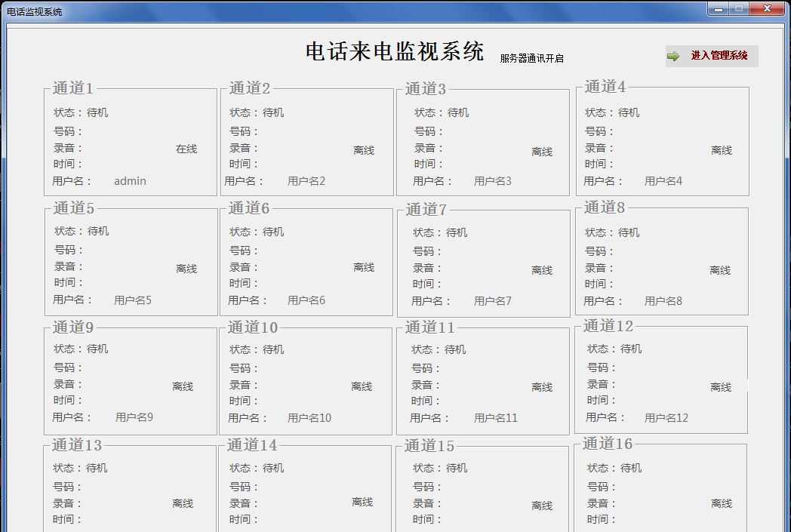The image size is (791, 532).
Task: Select the 离线 indicator in 通道6
Action: pyautogui.click(x=364, y=267)
